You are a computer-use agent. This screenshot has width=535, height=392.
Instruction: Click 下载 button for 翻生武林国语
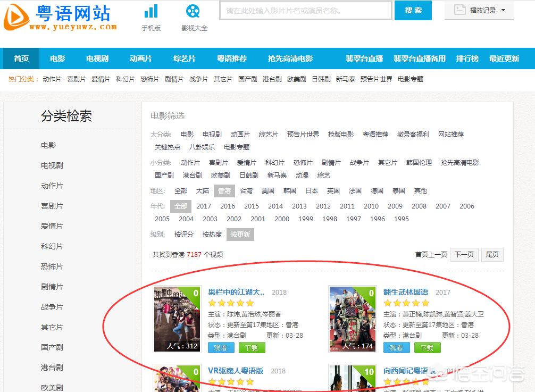tap(427, 348)
